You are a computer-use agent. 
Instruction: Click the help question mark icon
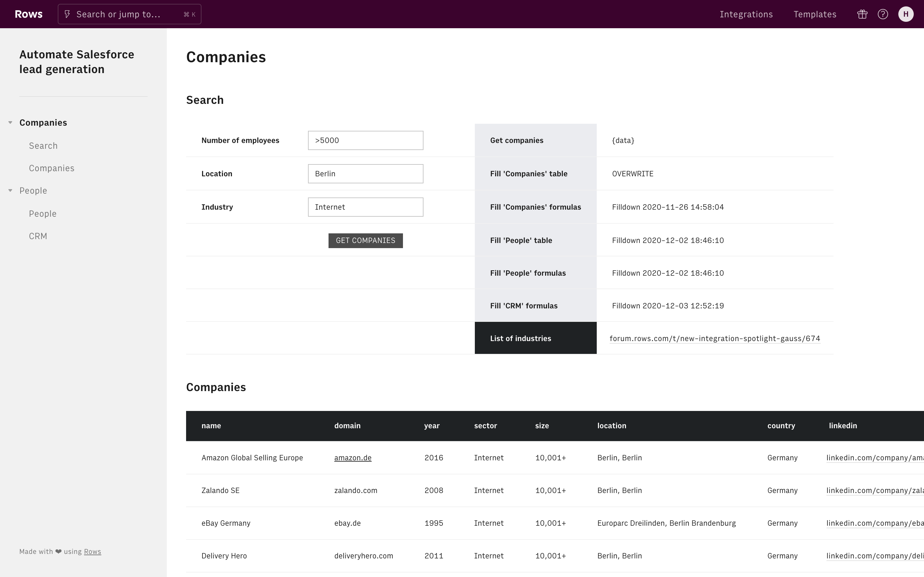pos(883,14)
